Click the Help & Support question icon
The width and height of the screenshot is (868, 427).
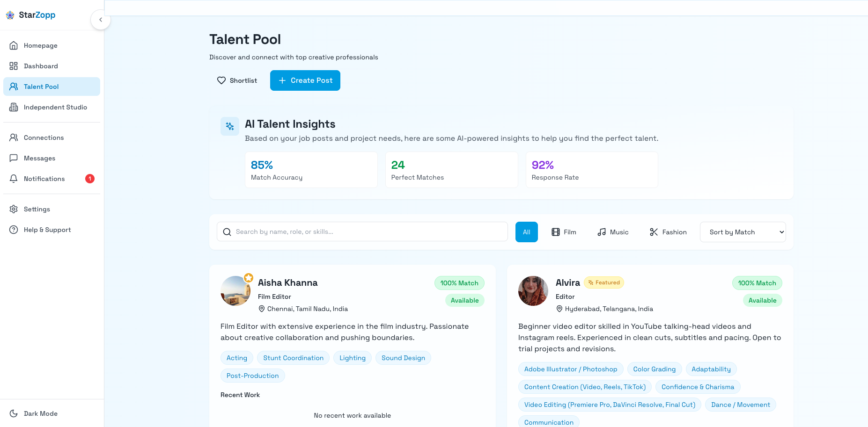pyautogui.click(x=14, y=230)
